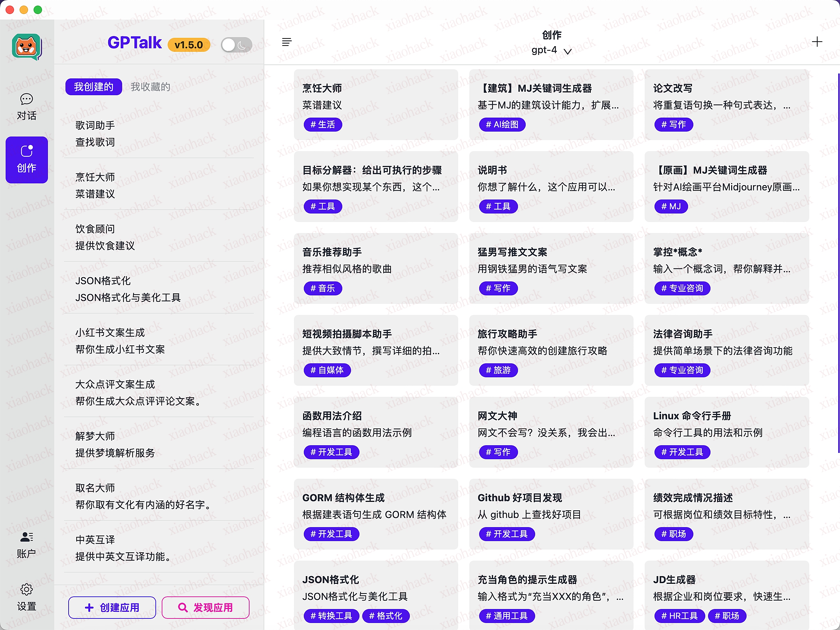Click the list icon beside the 创作 title

click(x=287, y=42)
